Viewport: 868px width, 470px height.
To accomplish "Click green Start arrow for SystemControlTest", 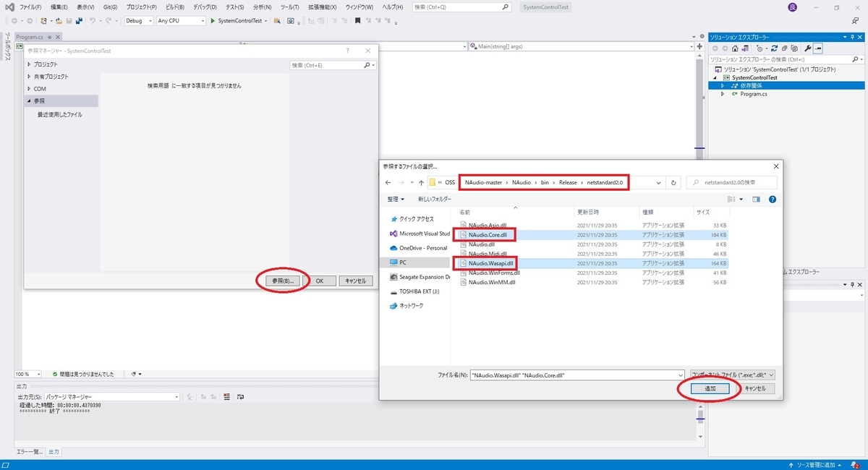I will [213, 21].
